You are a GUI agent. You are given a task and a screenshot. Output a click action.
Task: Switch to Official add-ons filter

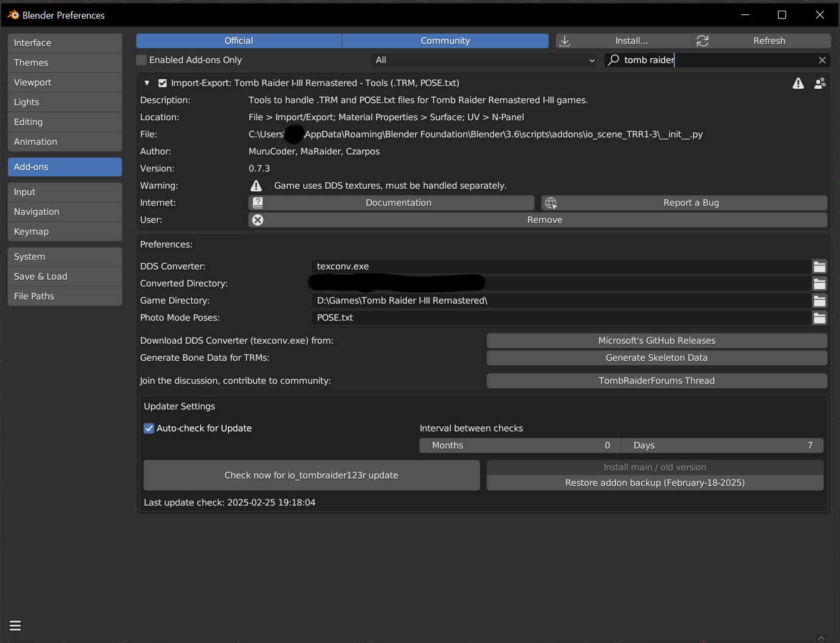click(239, 40)
